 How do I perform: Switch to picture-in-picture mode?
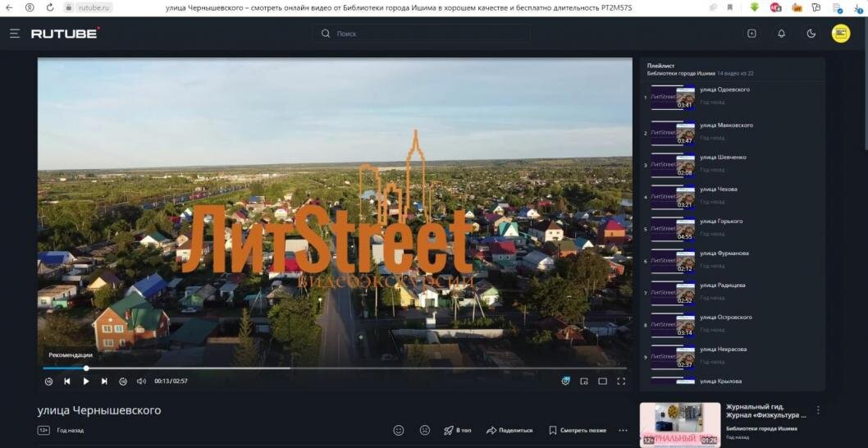coord(584,382)
